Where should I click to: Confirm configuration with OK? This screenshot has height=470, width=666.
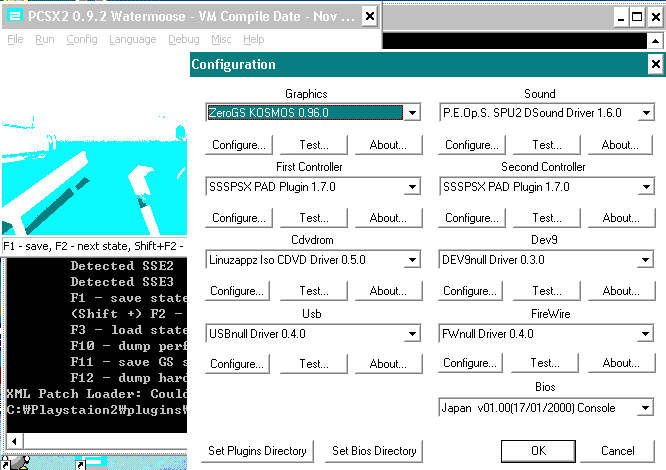click(x=539, y=451)
